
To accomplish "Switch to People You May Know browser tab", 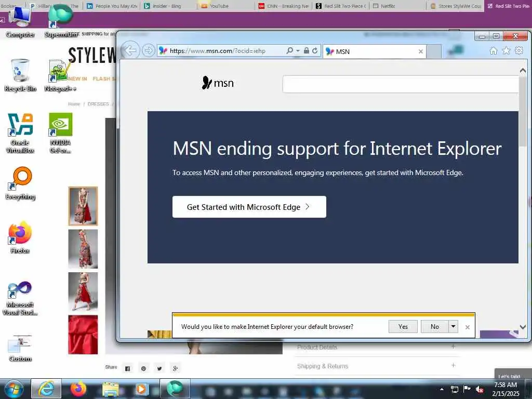I will pyautogui.click(x=112, y=6).
